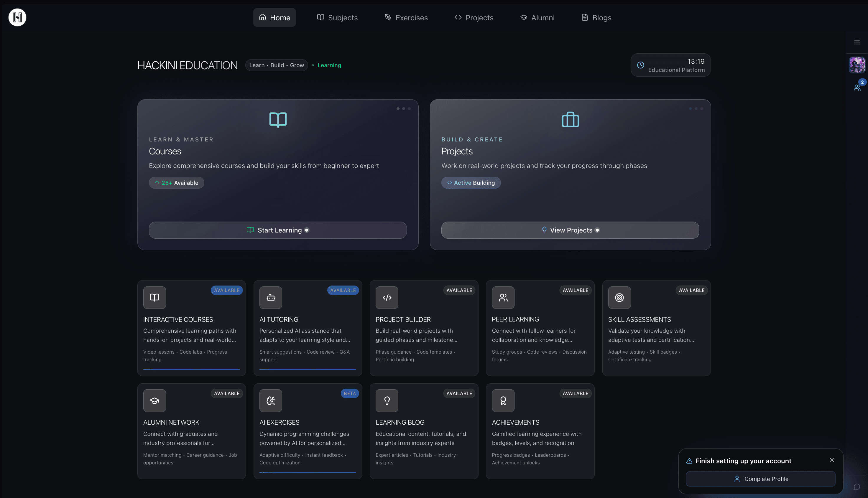
Task: Open the Learning Blog lightbulb icon
Action: click(387, 400)
